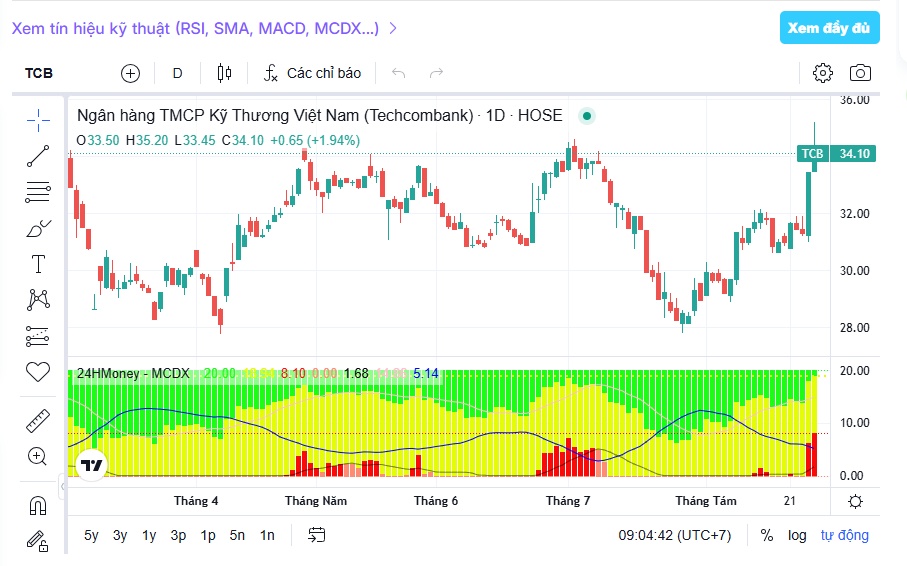The height and width of the screenshot is (566, 907).
Task: Take a chart snapshot with camera icon
Action: click(x=860, y=73)
